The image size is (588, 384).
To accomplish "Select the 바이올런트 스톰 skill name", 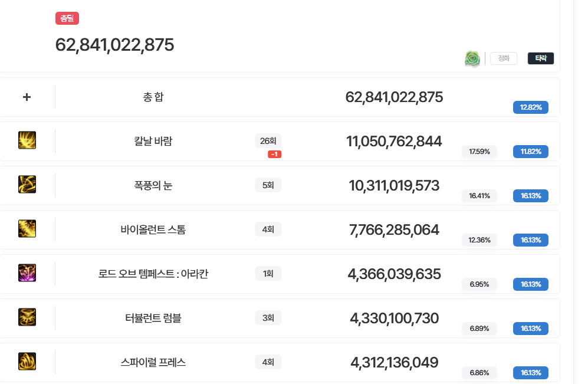I will tap(153, 229).
